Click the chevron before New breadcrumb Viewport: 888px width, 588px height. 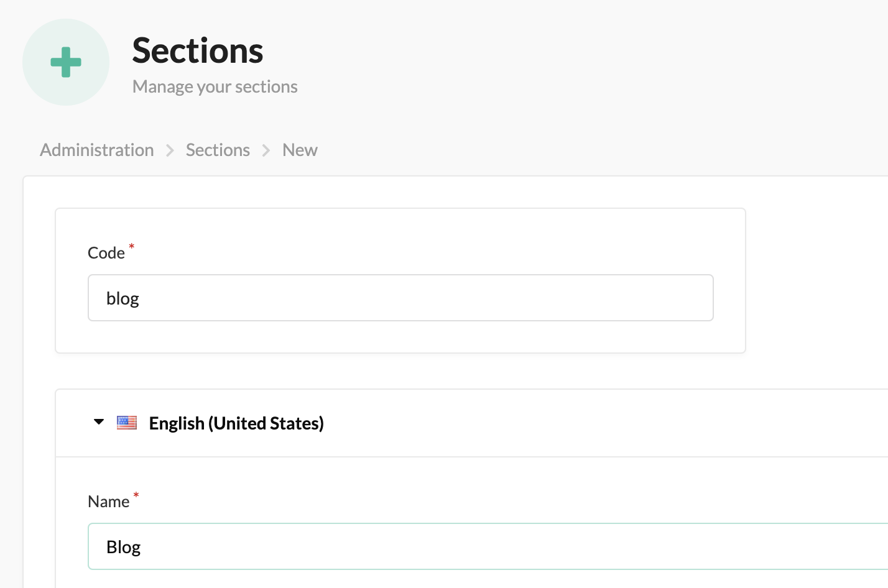tap(266, 150)
